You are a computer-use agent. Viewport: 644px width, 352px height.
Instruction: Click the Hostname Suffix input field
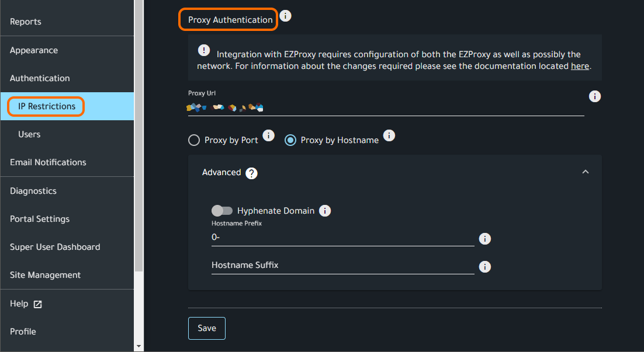point(342,265)
